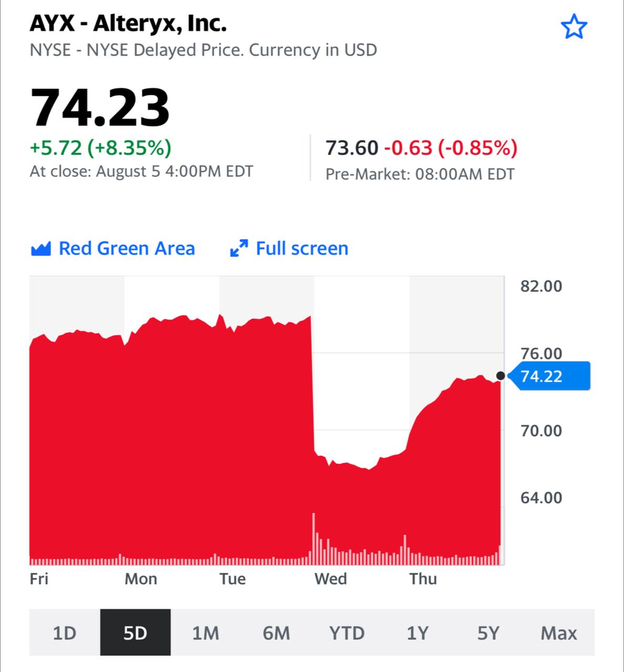The width and height of the screenshot is (624, 672).
Task: Select the 5D time range
Action: pos(136,633)
